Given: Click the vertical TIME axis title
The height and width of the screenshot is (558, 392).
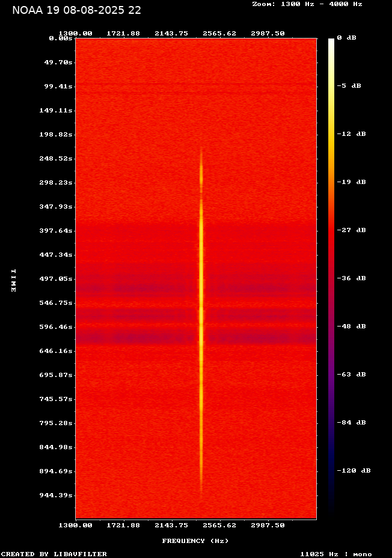Looking at the screenshot, I should pyautogui.click(x=13, y=280).
